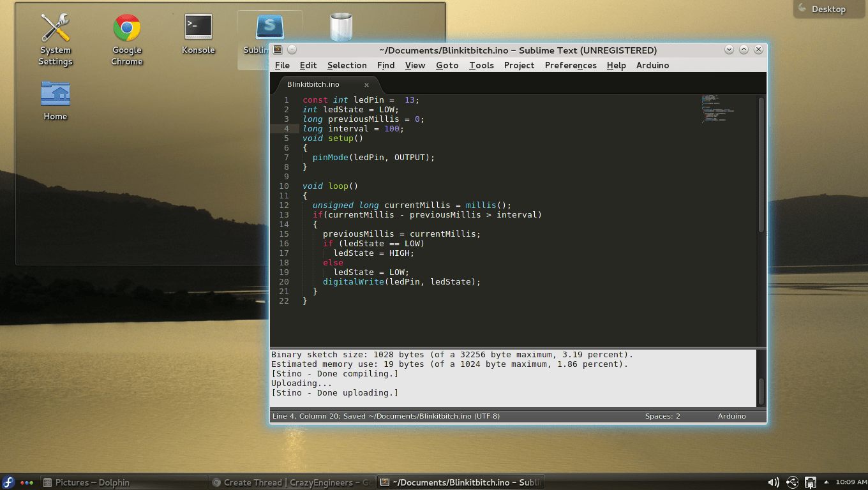Click 'digitalWrite(ledPin, ledState);' line
868x490 pixels.
tap(401, 281)
